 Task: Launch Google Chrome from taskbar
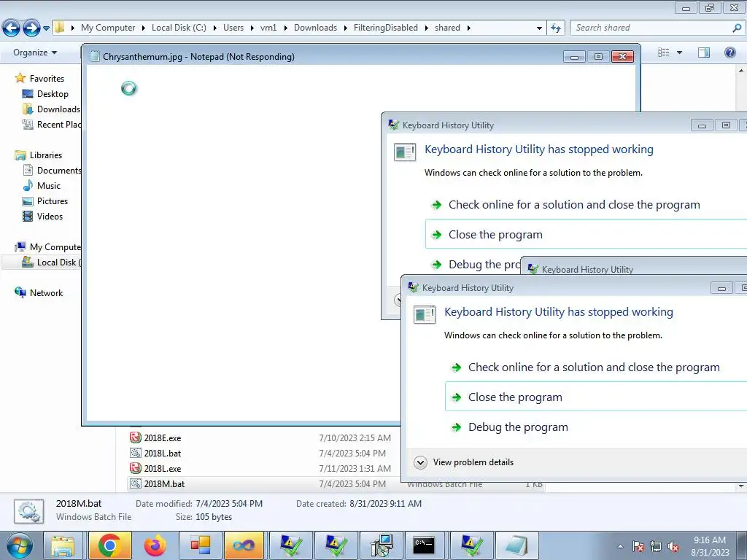click(x=109, y=545)
